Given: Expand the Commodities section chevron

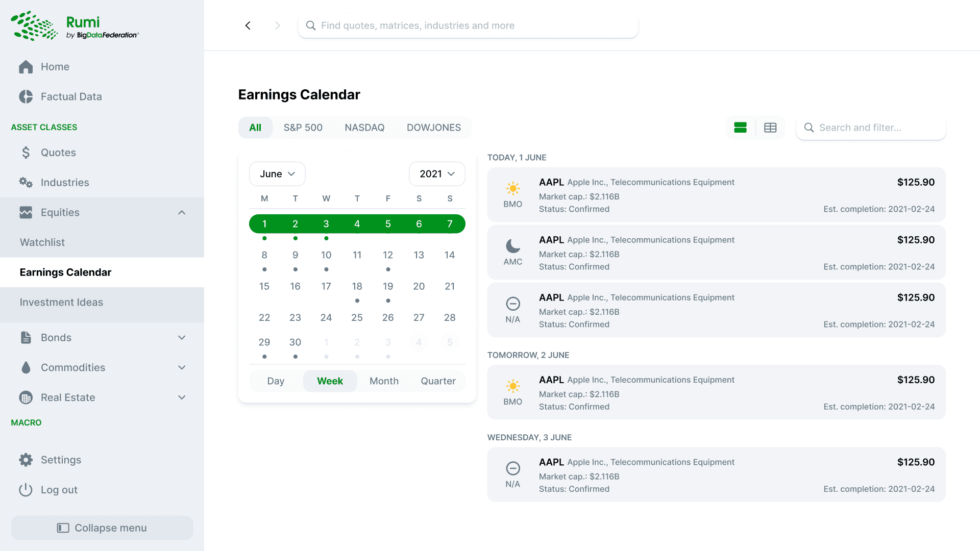Looking at the screenshot, I should pos(182,368).
